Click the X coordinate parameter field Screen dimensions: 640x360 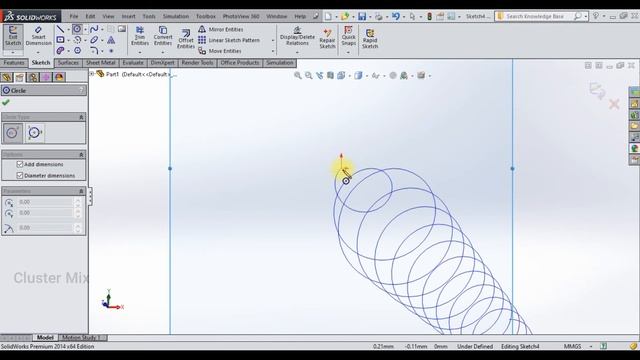(x=45, y=202)
